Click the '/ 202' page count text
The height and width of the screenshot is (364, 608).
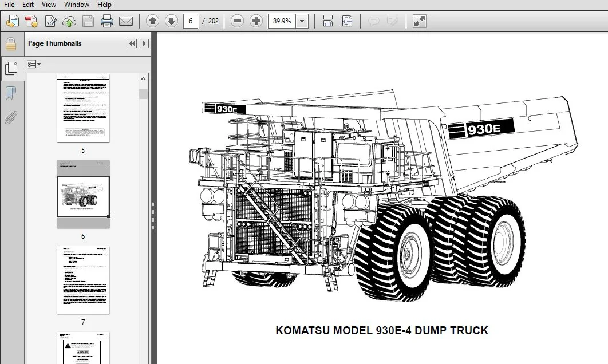point(211,21)
